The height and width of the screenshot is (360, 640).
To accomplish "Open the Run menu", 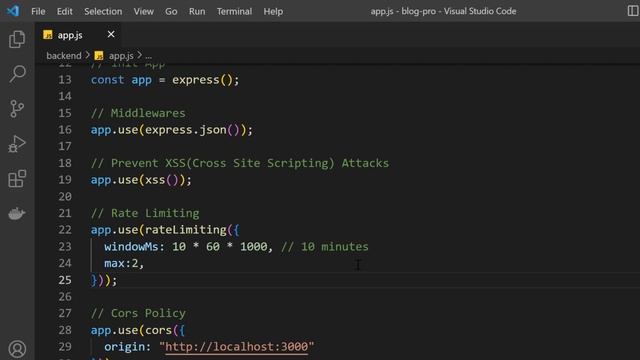I will [197, 11].
